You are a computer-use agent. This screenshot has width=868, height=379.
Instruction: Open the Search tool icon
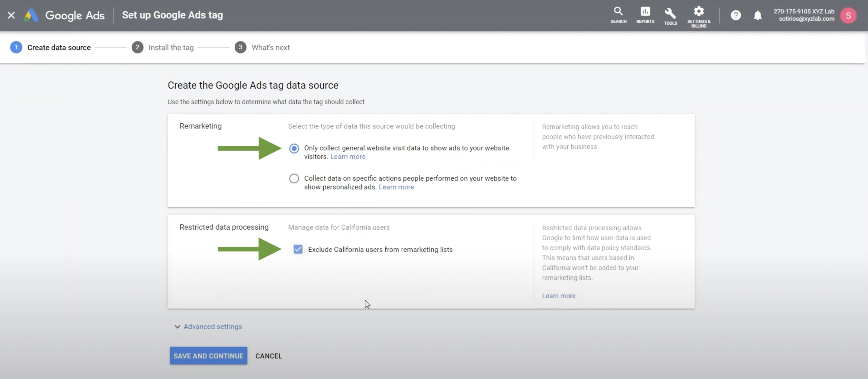[x=618, y=15]
